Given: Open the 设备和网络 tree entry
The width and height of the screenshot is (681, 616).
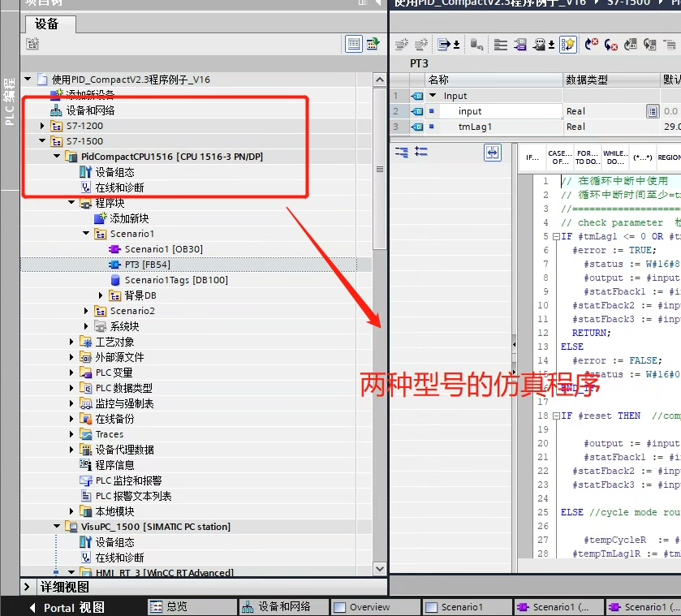Looking at the screenshot, I should [90, 110].
